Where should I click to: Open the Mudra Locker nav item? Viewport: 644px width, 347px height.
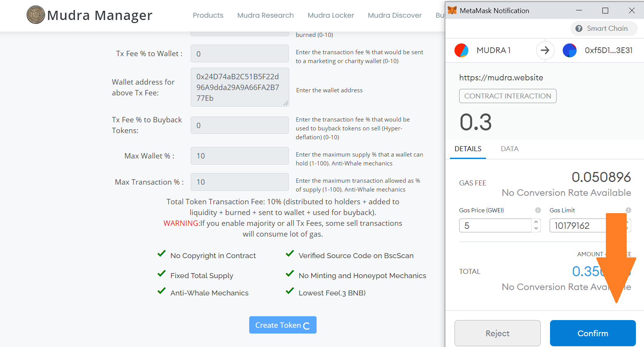[x=331, y=15]
